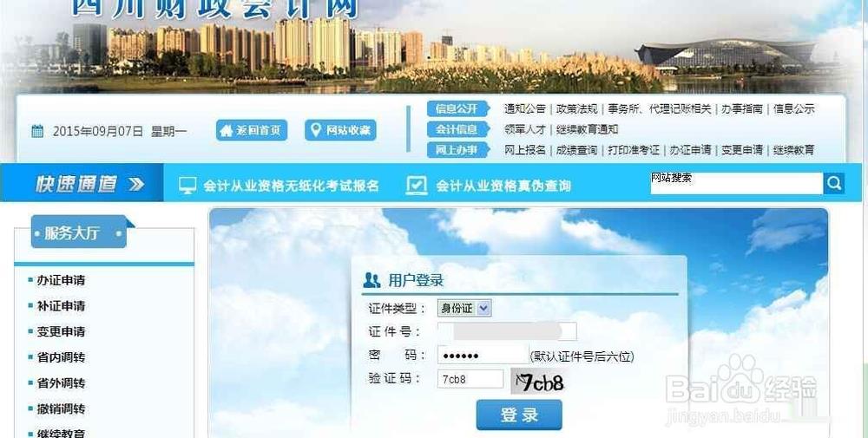This screenshot has width=868, height=438.
Task: Focus the 网站搜索 search input field
Action: [x=736, y=183]
